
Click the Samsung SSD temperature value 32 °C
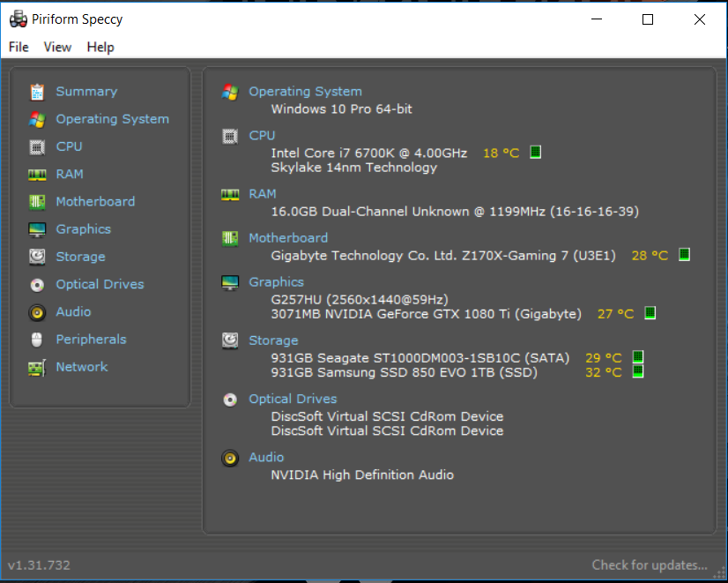(604, 372)
